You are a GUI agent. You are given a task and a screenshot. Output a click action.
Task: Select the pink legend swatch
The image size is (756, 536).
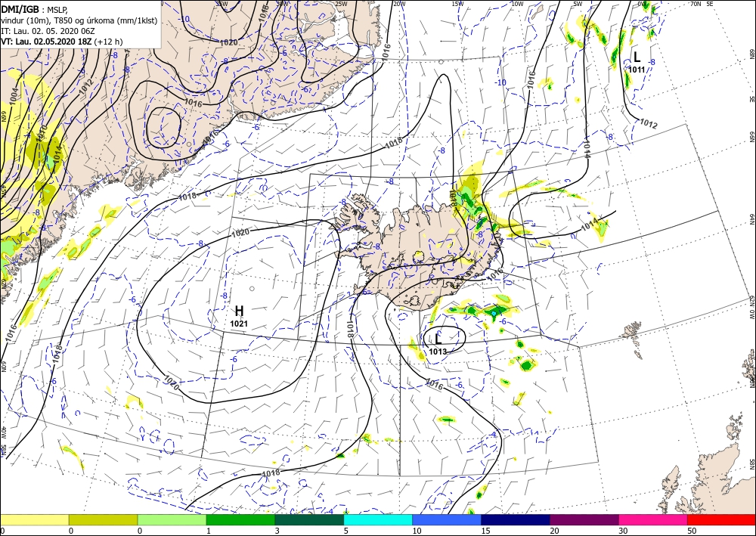coord(653,519)
